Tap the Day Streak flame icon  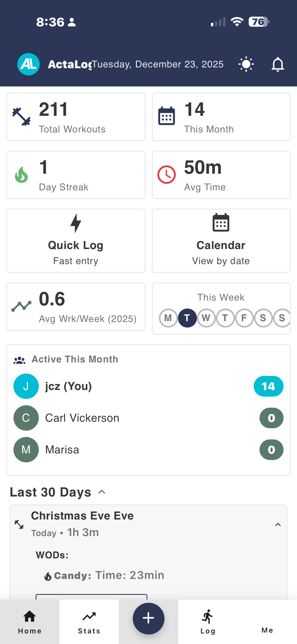click(21, 175)
